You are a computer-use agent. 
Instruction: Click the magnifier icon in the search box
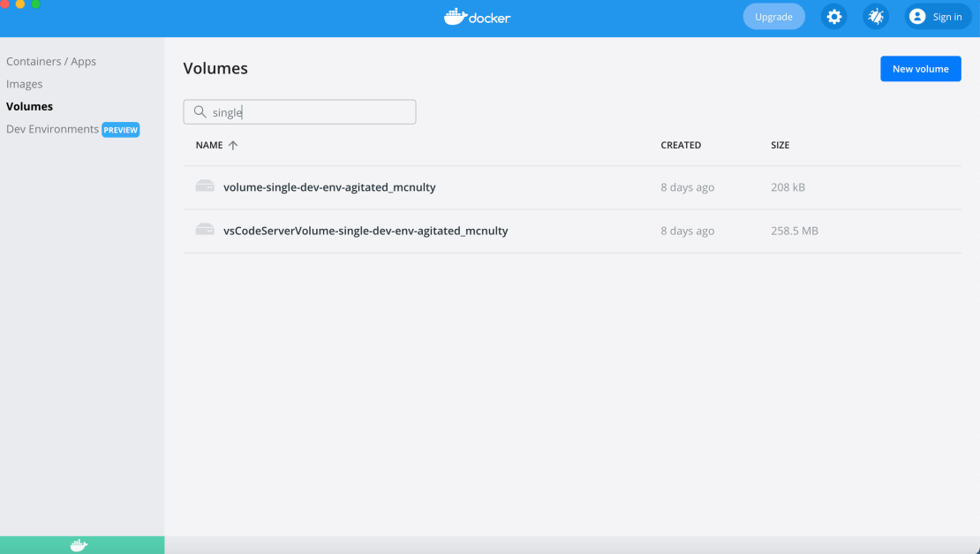(x=200, y=112)
